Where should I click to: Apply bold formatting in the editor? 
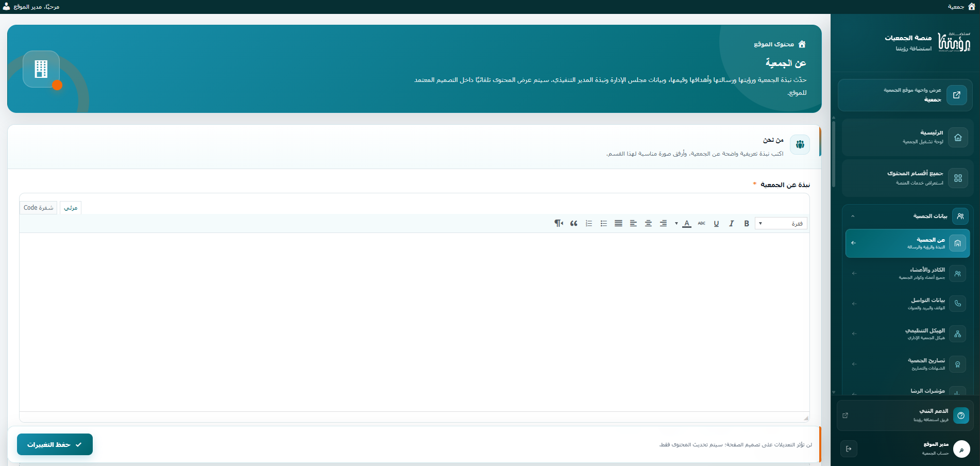pyautogui.click(x=746, y=223)
